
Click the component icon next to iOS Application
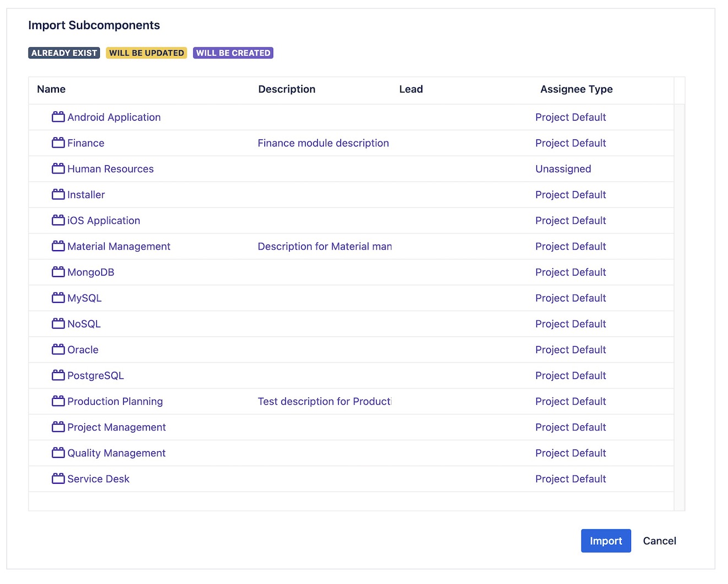(x=58, y=220)
